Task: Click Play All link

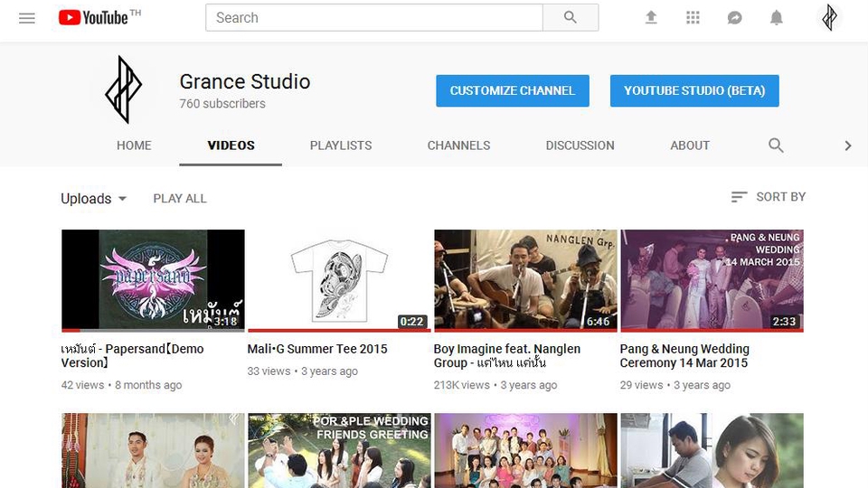Action: point(180,198)
